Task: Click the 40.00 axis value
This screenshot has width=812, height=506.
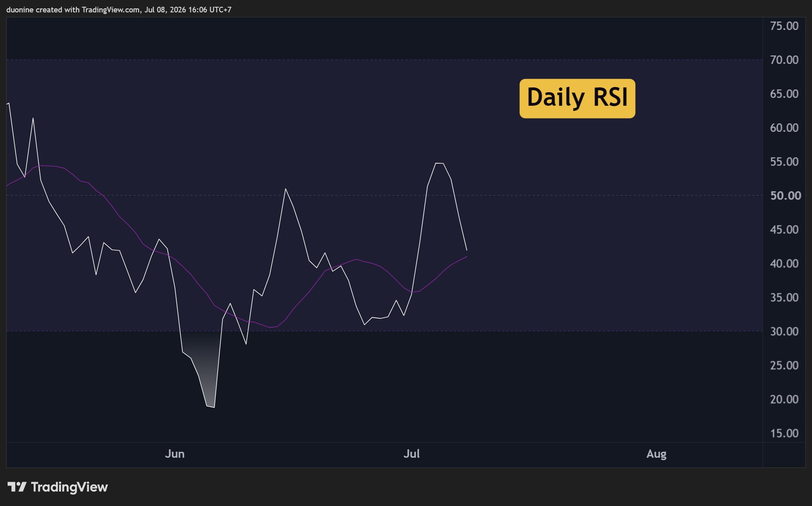Action: click(x=784, y=263)
